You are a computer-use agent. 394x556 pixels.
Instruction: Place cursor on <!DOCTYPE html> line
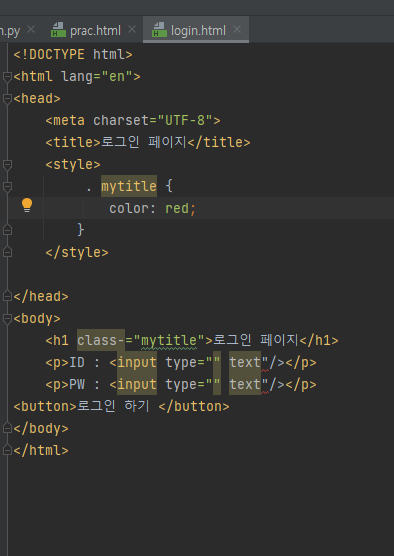[73, 55]
